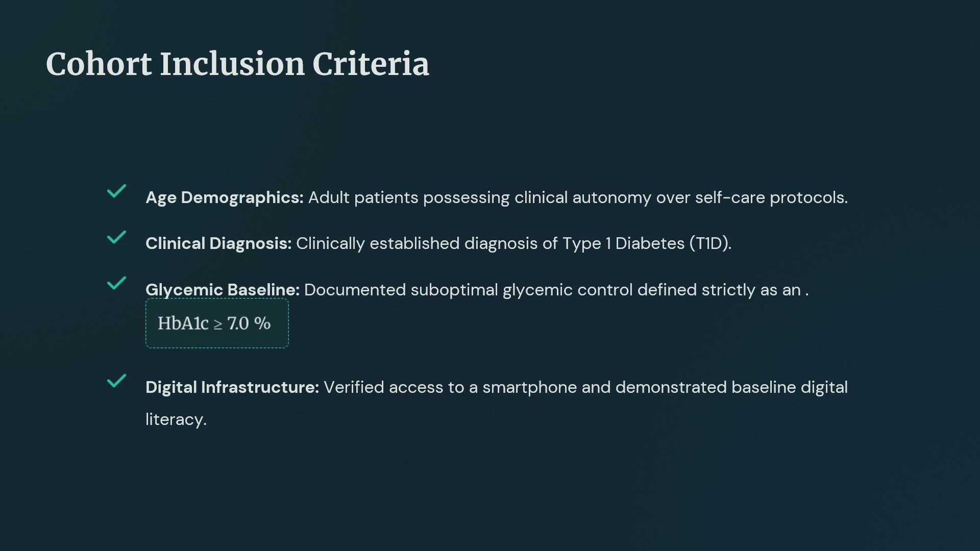
Task: Click the bold Glycemic Baseline label
Action: 223,290
